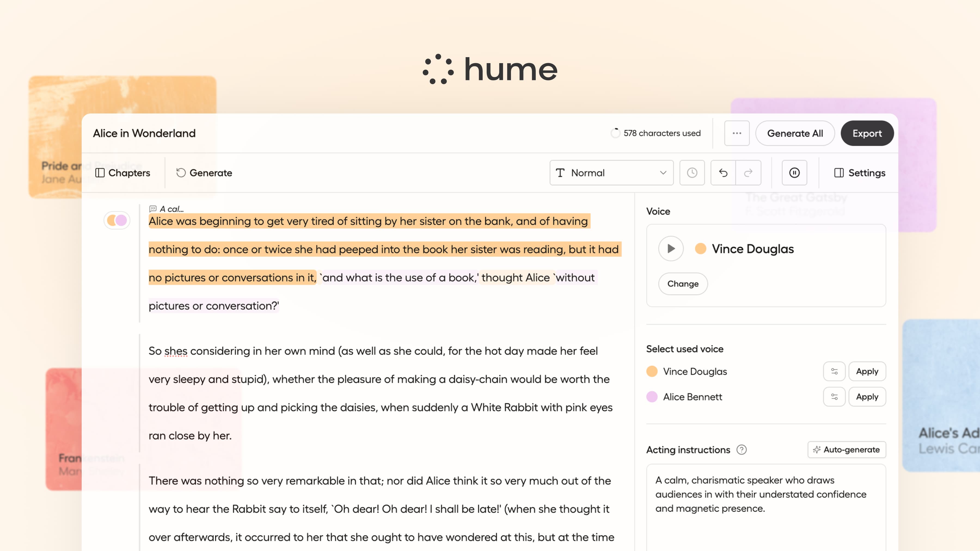Click the Acting instructions help icon
The width and height of the screenshot is (980, 551).
741,450
